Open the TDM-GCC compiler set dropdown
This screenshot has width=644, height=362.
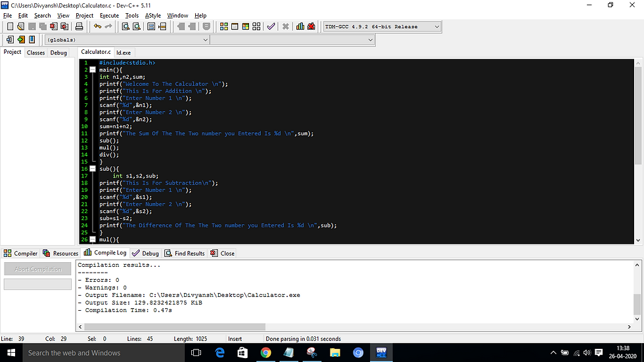click(x=382, y=27)
